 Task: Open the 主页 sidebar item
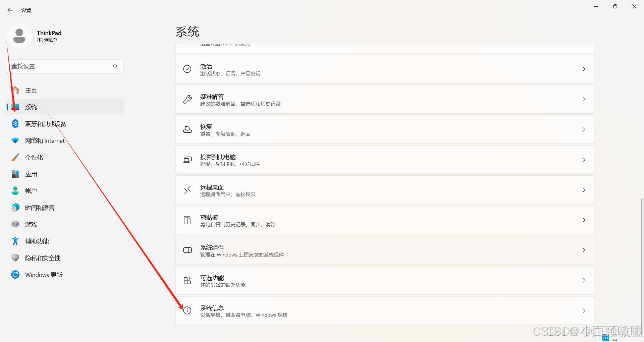click(x=31, y=90)
